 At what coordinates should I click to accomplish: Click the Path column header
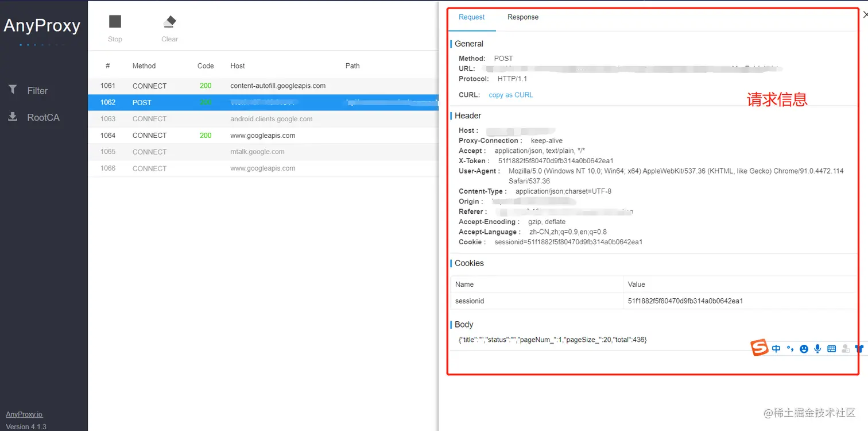(x=352, y=66)
